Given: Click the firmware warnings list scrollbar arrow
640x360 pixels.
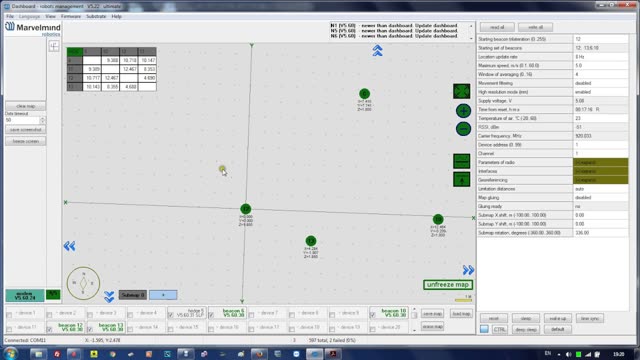Looking at the screenshot, I should pyautogui.click(x=471, y=26).
